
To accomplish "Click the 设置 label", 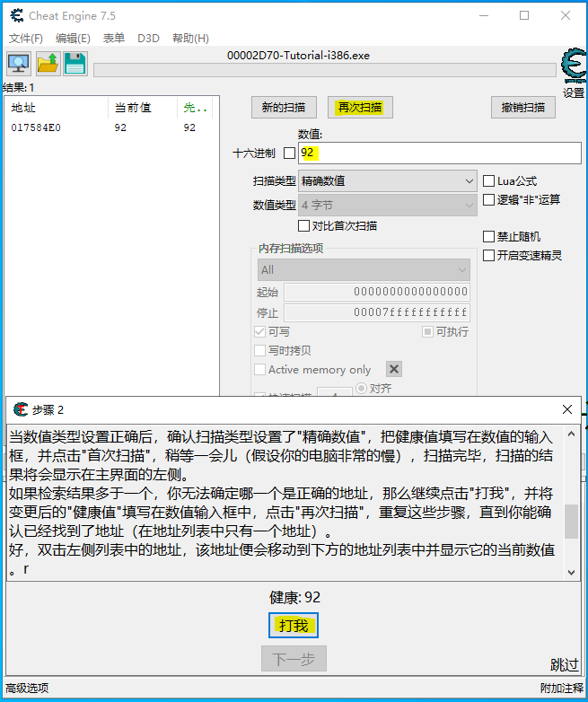I will pyautogui.click(x=574, y=93).
